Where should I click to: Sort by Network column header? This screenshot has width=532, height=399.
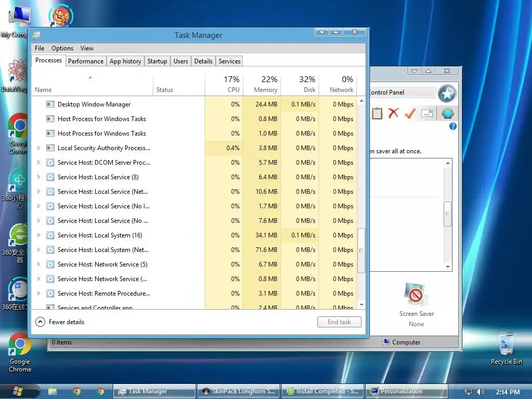[338, 84]
